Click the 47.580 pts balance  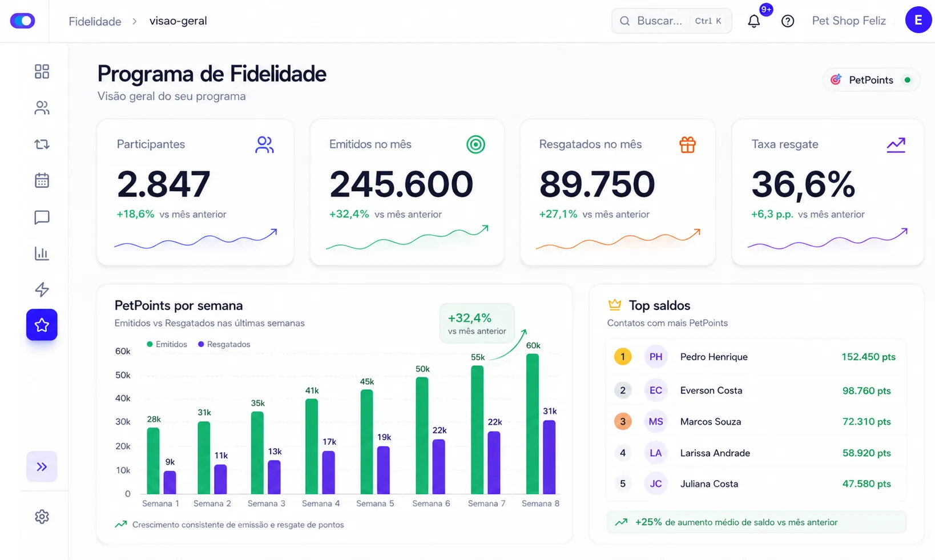(x=867, y=484)
